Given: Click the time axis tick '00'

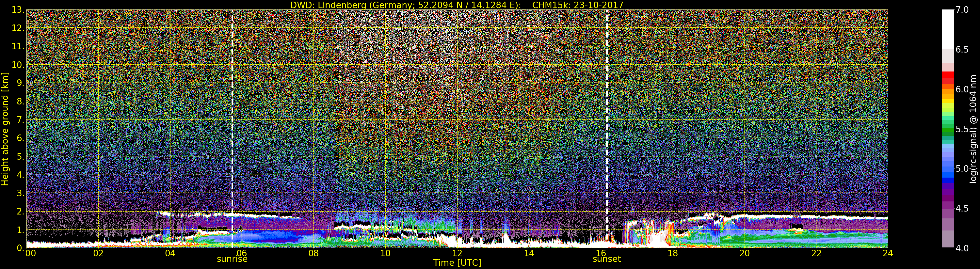Looking at the screenshot, I should pyautogui.click(x=30, y=253).
